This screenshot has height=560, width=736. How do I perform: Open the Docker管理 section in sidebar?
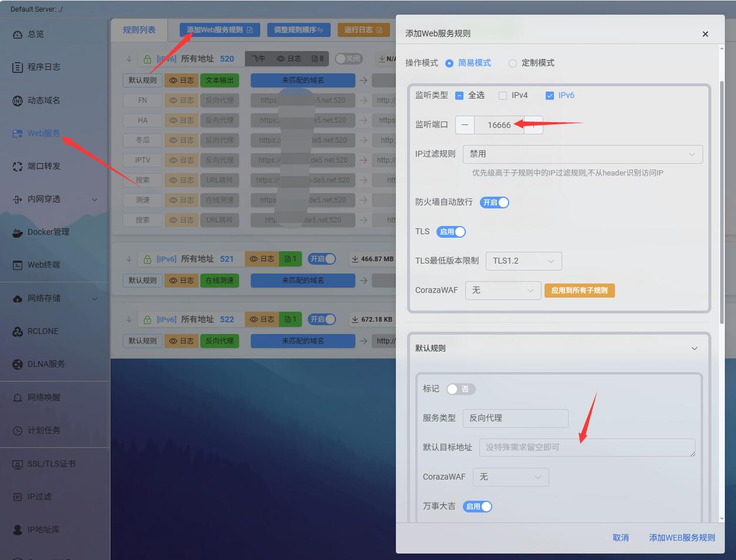pos(47,232)
